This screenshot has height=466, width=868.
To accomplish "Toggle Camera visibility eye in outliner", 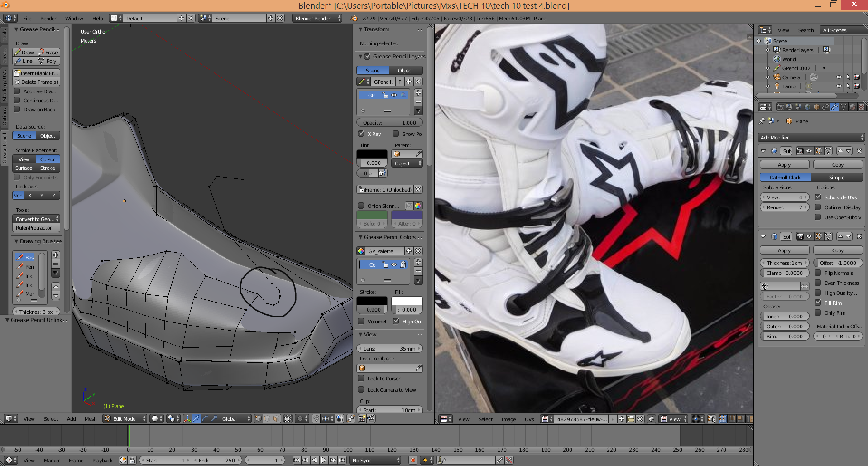I will pos(839,77).
